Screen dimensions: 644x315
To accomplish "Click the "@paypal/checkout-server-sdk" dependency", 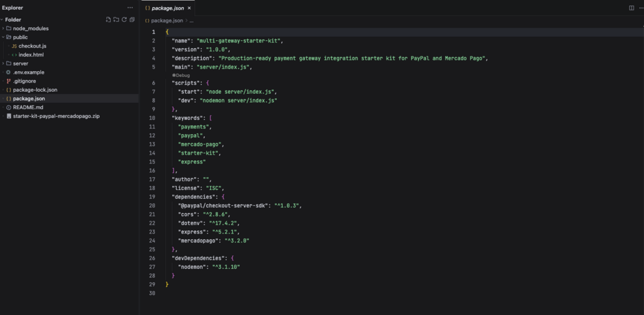I will point(224,205).
